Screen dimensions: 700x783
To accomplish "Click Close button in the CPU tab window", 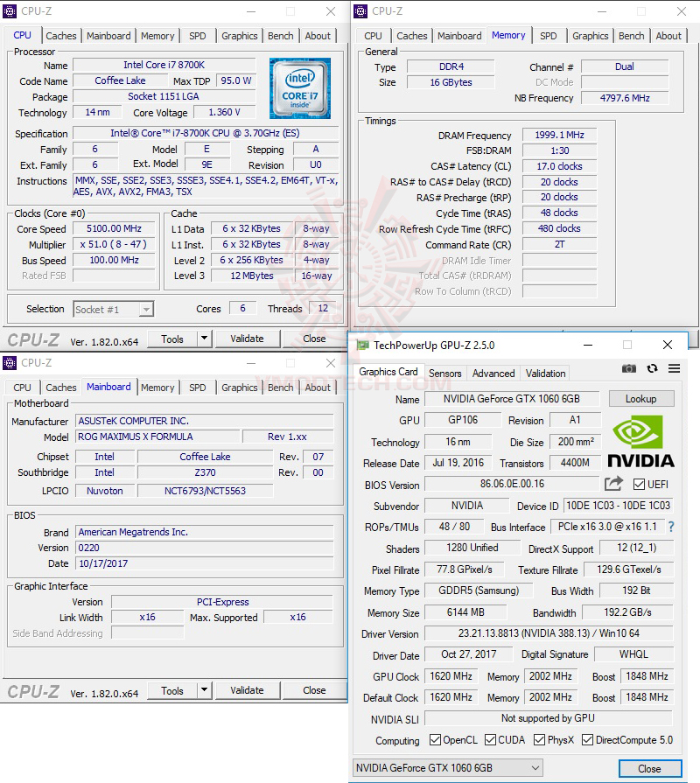I will click(x=314, y=339).
